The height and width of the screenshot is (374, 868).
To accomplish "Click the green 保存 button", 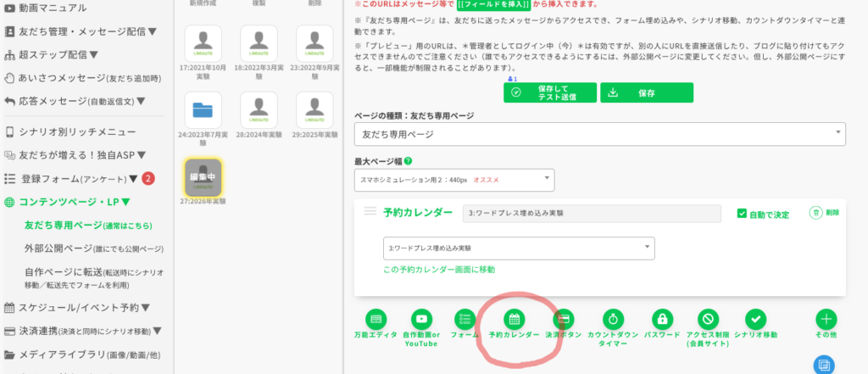I will [647, 92].
